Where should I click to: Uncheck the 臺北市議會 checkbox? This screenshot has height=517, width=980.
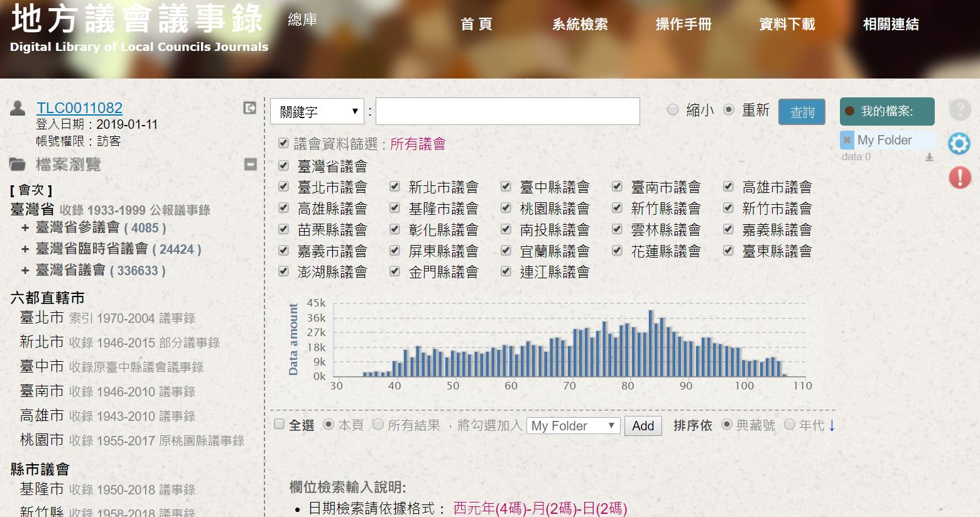click(284, 187)
